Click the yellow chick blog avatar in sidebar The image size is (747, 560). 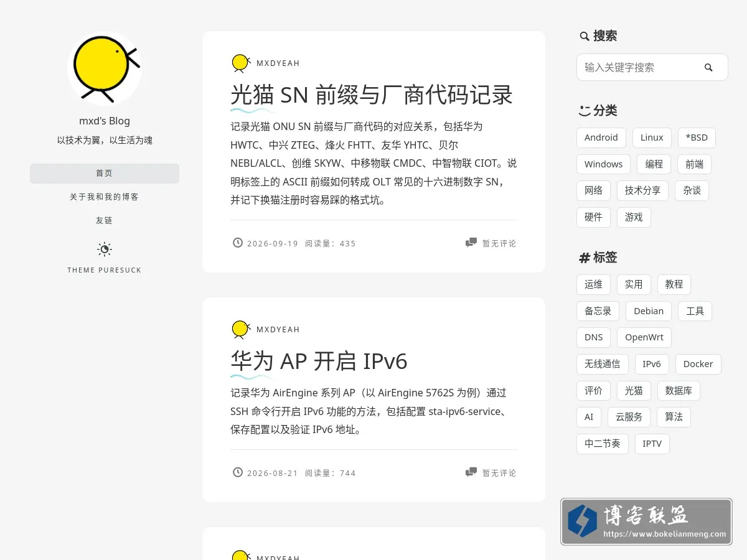tap(105, 68)
